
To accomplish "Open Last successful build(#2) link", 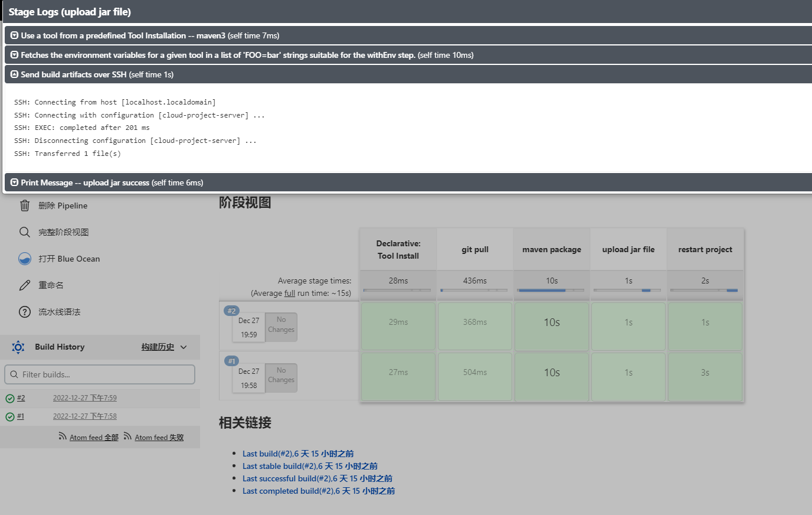I will coord(317,478).
